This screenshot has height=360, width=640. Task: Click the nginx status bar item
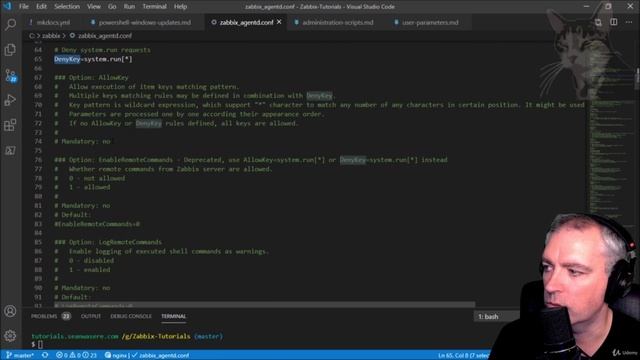pyautogui.click(x=118, y=356)
